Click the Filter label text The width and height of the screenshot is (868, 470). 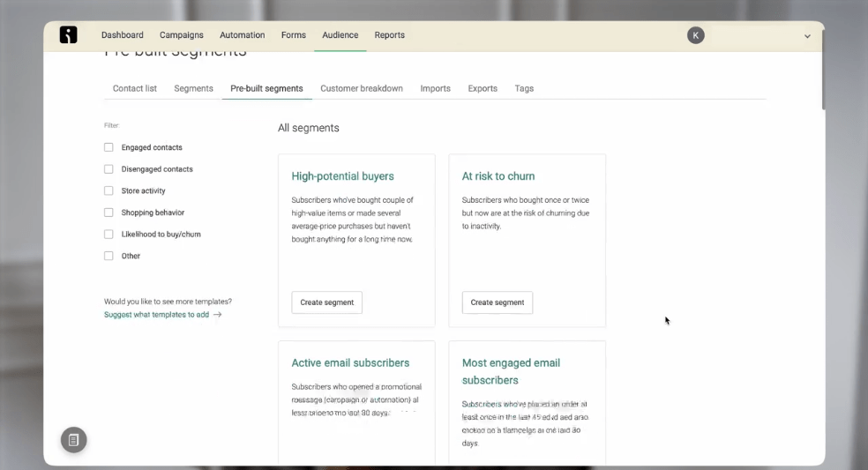pos(111,126)
